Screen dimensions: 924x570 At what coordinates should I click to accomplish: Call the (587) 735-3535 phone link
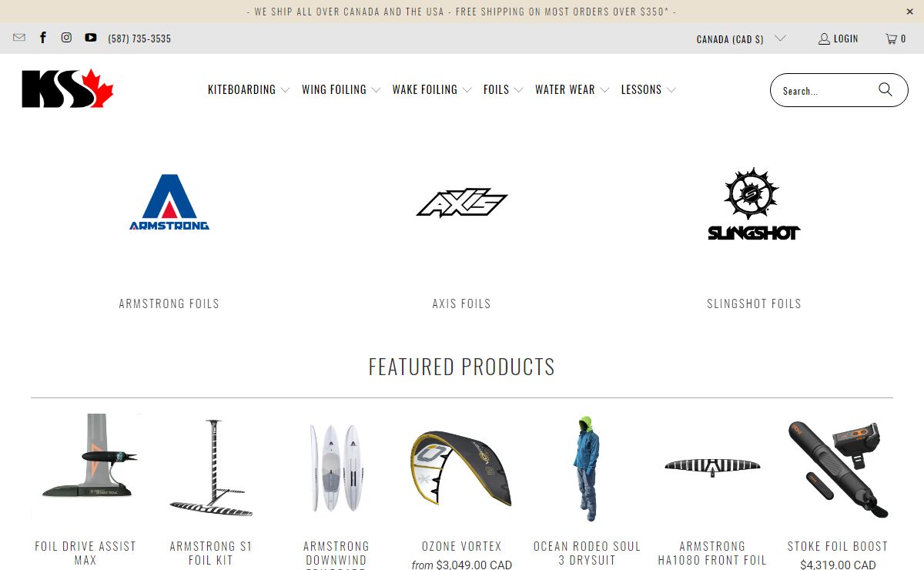[x=139, y=39]
